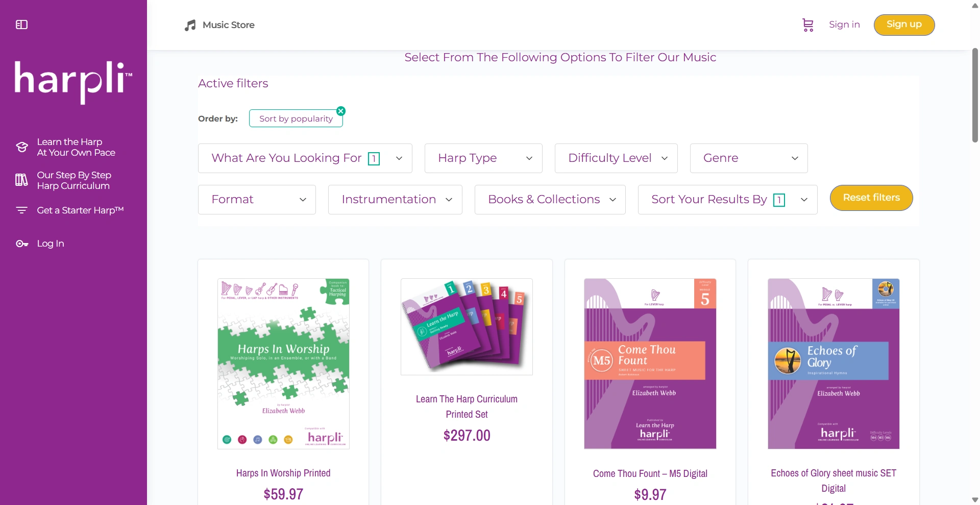Follow the Sign in link
Image resolution: width=980 pixels, height=505 pixels.
pyautogui.click(x=844, y=25)
